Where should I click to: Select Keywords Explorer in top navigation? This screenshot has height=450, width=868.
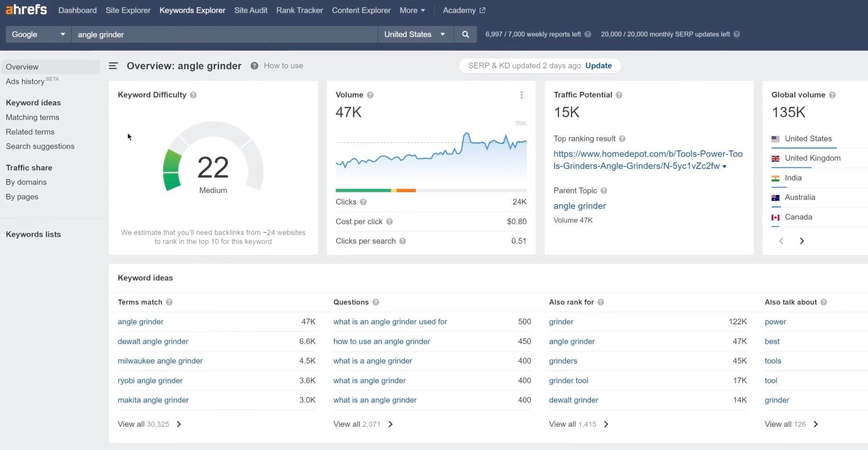pyautogui.click(x=192, y=10)
